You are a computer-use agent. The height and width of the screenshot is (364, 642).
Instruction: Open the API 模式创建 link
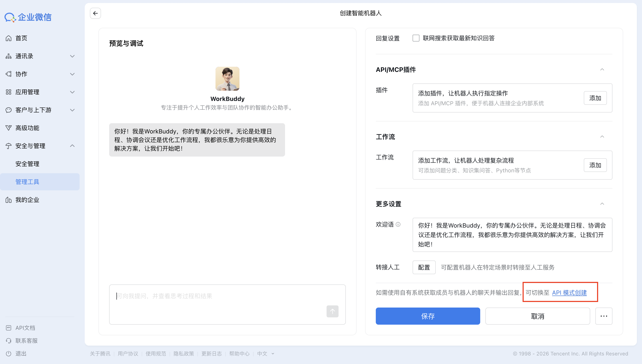(570, 293)
